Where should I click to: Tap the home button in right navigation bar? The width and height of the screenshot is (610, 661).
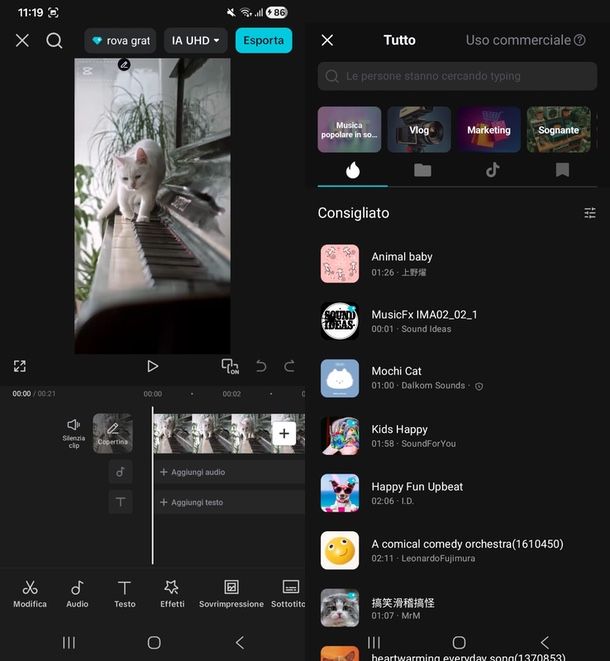click(x=459, y=642)
